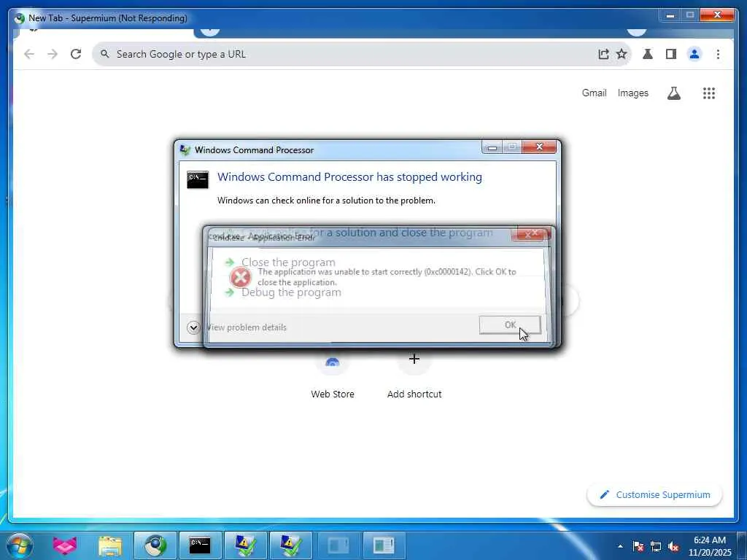Open the flask experiments icon in the toolbar
Image resolution: width=747 pixels, height=560 pixels.
click(x=648, y=54)
